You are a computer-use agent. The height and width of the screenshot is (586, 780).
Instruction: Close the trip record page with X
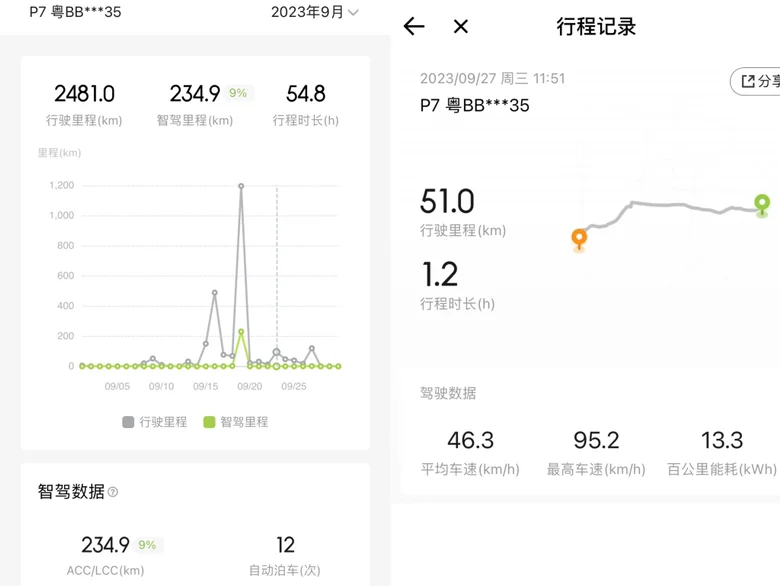tap(461, 27)
